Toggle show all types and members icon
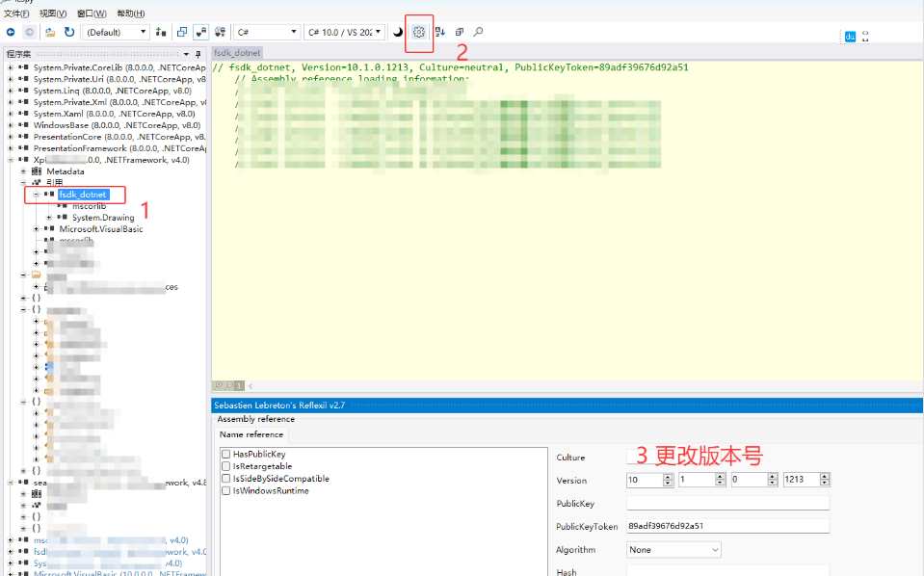The width and height of the screenshot is (924, 576). pyautogui.click(x=220, y=32)
